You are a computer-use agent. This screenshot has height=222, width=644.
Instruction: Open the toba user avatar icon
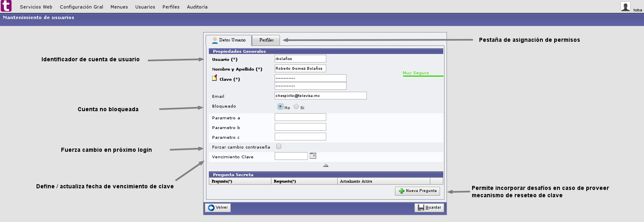[625, 6]
